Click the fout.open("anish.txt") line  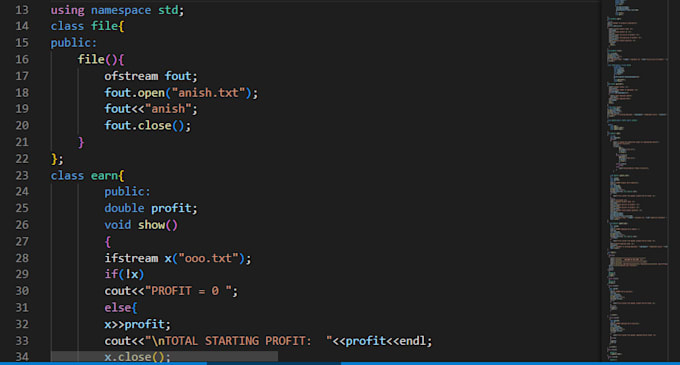181,93
